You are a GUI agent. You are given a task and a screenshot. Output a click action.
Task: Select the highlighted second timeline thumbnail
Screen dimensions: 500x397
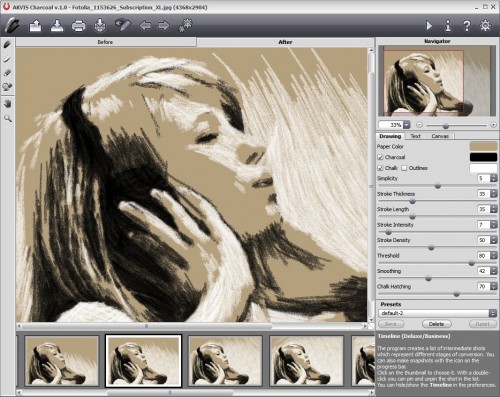143,361
